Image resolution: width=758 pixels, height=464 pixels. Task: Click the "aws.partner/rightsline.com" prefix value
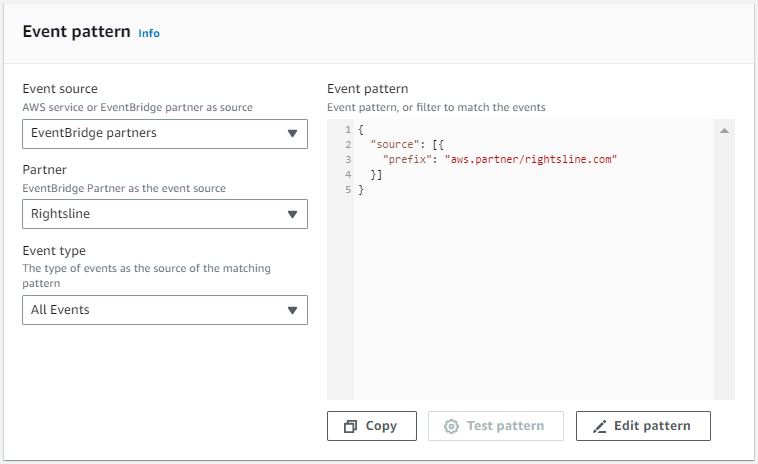tap(531, 160)
